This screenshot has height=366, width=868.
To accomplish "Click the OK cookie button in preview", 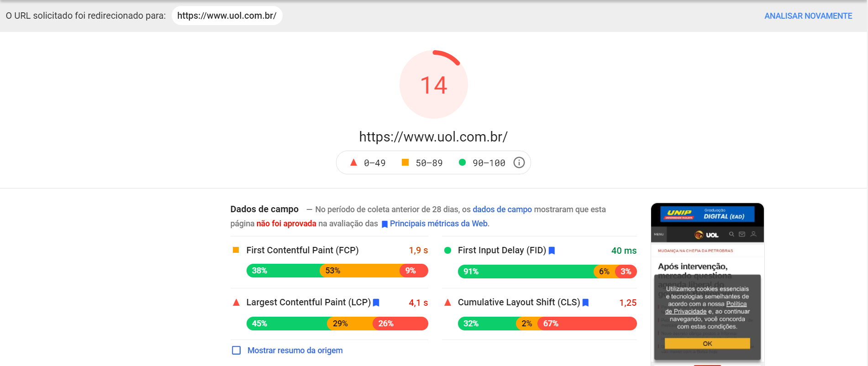I will 707,344.
